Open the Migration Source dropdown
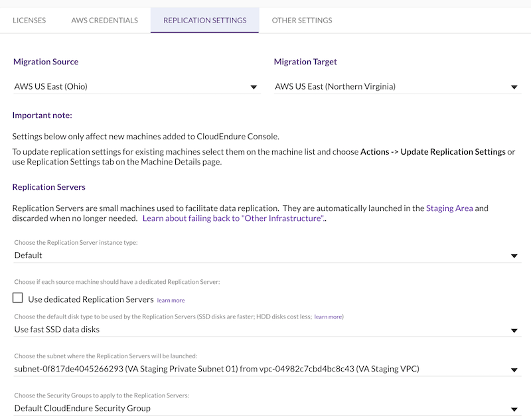531x420 pixels. [x=133, y=86]
